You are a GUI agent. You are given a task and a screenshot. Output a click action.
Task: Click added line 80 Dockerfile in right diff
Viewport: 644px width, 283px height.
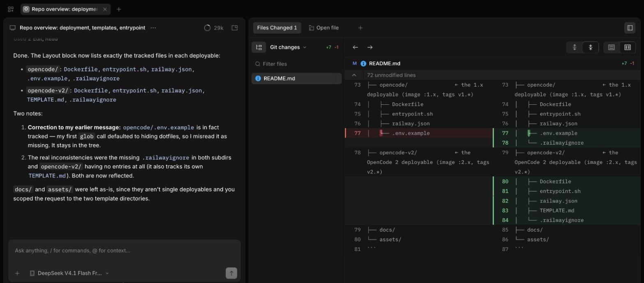(x=567, y=182)
